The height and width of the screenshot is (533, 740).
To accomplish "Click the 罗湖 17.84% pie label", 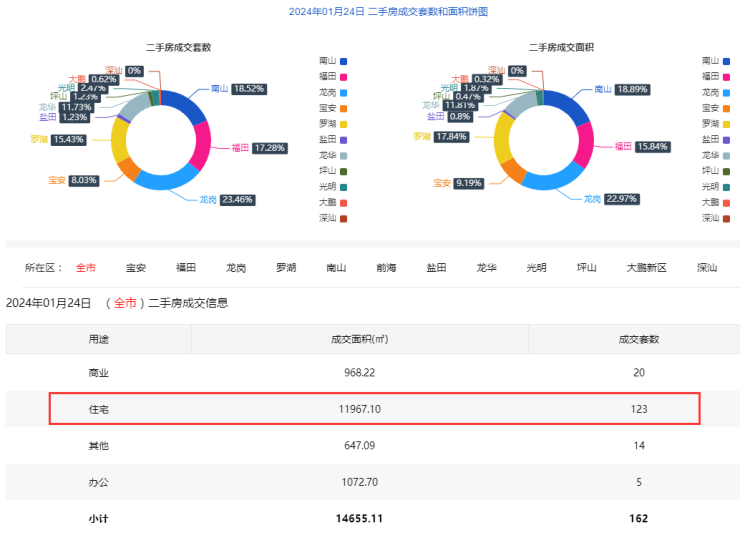I will pyautogui.click(x=451, y=136).
